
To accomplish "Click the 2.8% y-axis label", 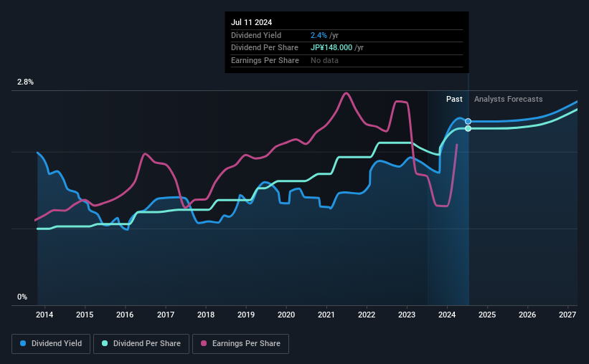I will (x=25, y=82).
